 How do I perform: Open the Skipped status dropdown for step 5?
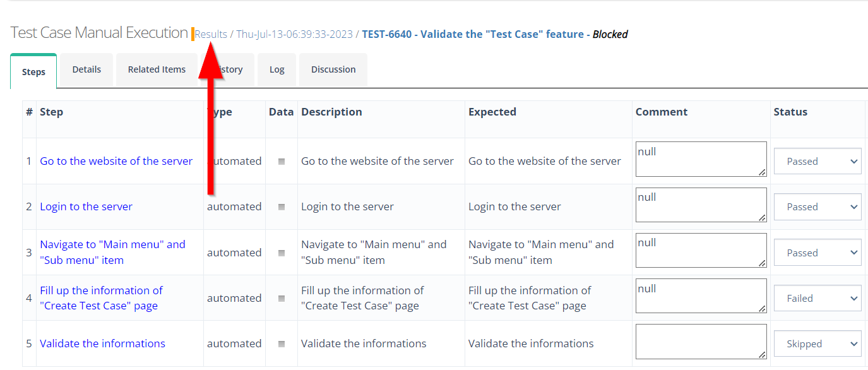coord(817,344)
